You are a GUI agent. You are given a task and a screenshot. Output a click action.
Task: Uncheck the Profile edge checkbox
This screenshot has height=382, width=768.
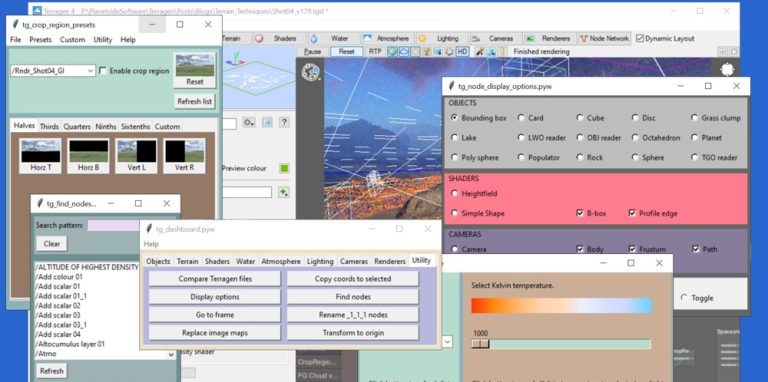(x=632, y=214)
